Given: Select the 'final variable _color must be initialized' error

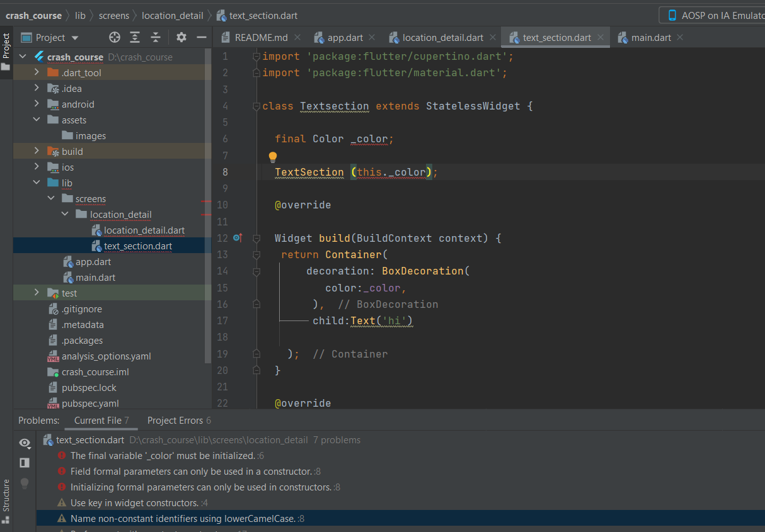Looking at the screenshot, I should [163, 456].
